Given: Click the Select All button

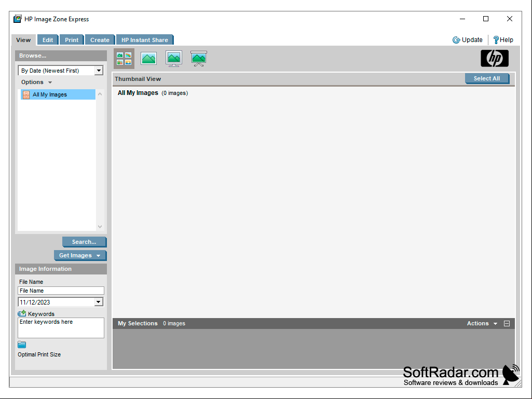Looking at the screenshot, I should (x=487, y=78).
